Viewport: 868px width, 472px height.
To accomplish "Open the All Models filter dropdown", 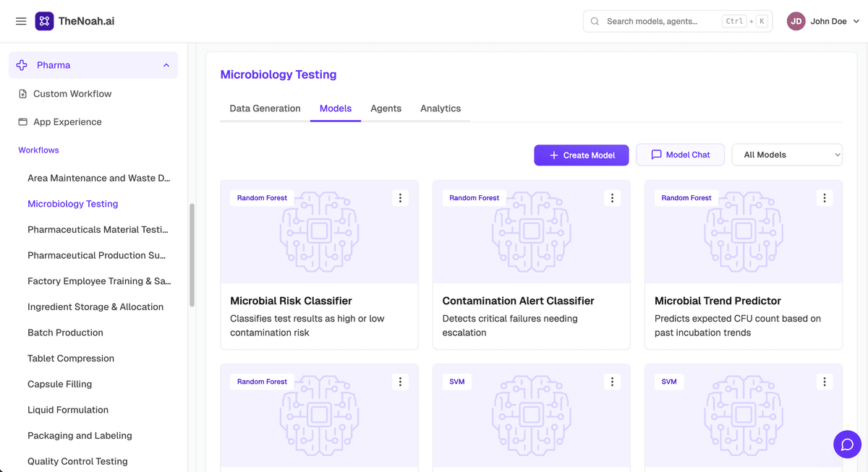I will (x=787, y=155).
